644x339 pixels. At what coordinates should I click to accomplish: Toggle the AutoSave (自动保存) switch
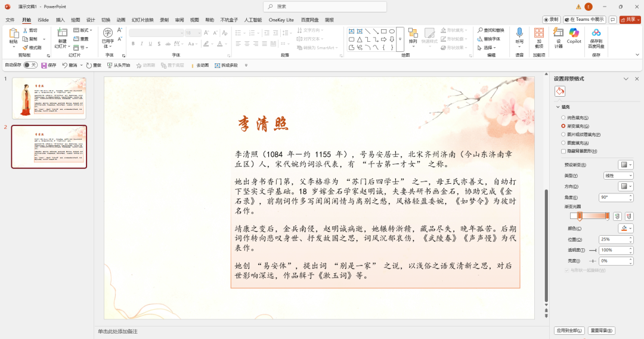(x=30, y=65)
